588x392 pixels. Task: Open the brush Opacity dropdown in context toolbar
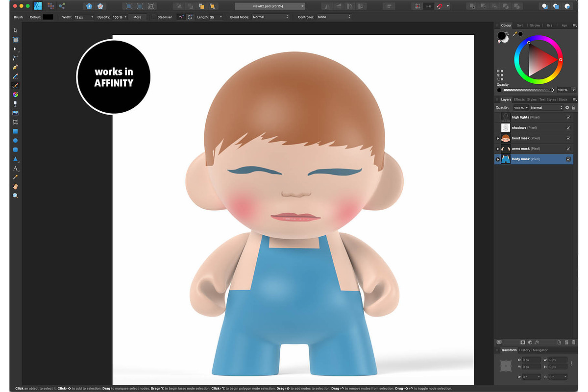click(x=125, y=17)
